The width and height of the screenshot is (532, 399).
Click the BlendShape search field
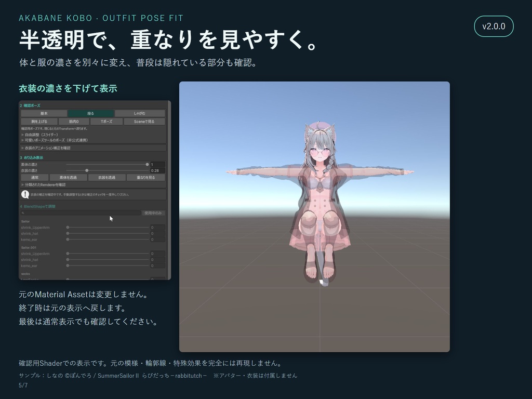pyautogui.click(x=81, y=213)
